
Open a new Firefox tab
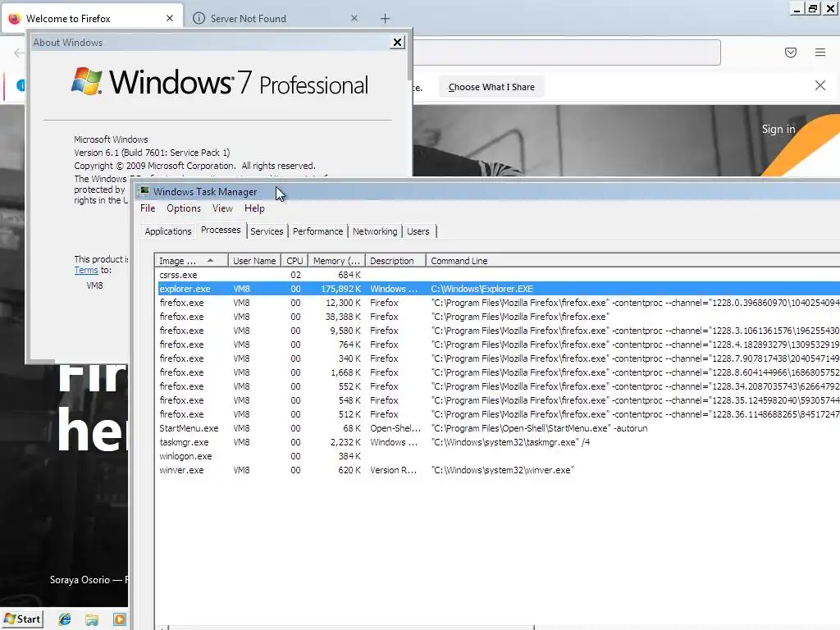pyautogui.click(x=386, y=19)
